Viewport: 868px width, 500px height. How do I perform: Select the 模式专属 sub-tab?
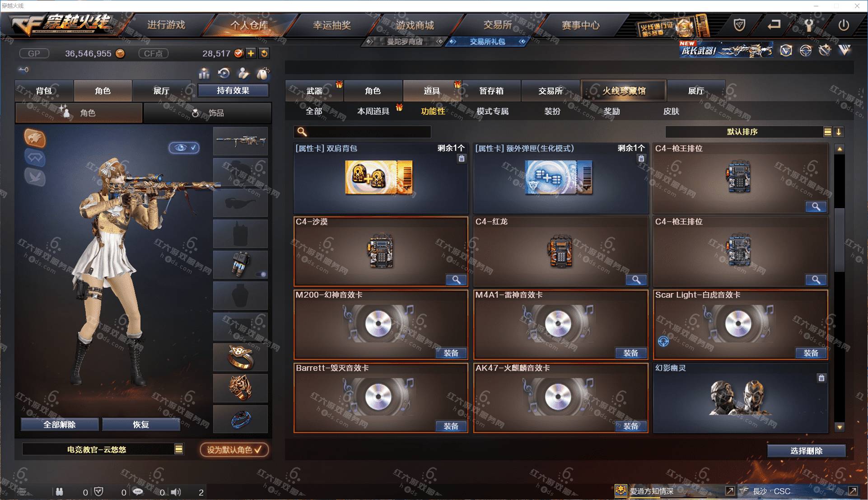point(492,111)
